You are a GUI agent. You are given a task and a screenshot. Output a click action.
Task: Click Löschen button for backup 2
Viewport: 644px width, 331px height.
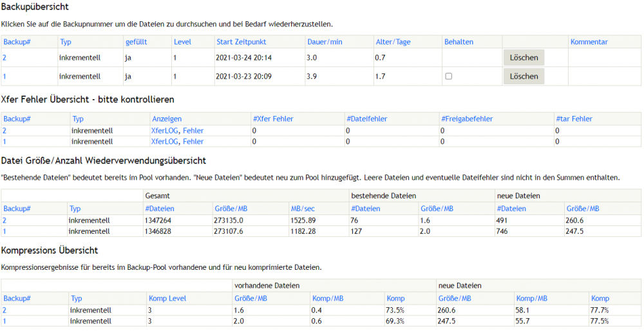524,57
